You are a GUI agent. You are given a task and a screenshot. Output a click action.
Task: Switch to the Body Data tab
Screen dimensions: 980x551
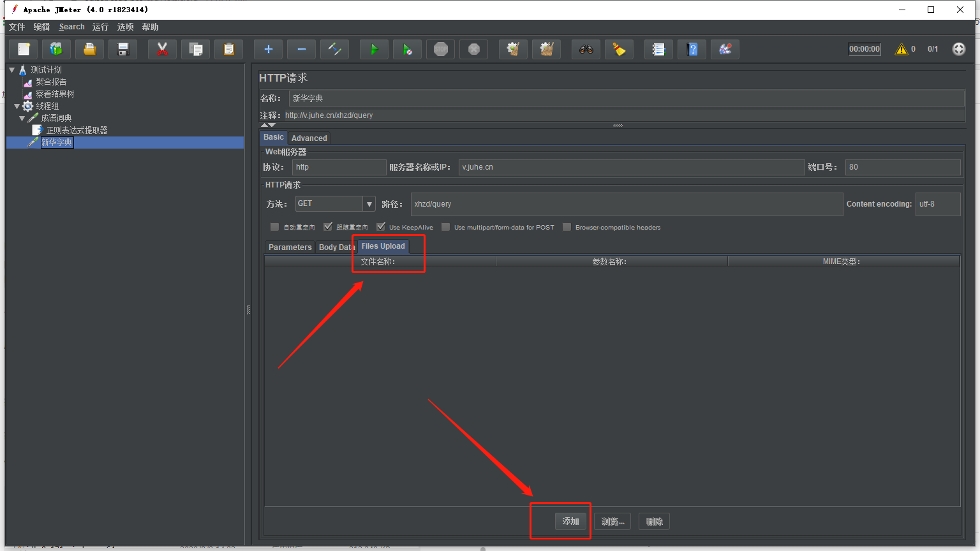click(x=336, y=247)
